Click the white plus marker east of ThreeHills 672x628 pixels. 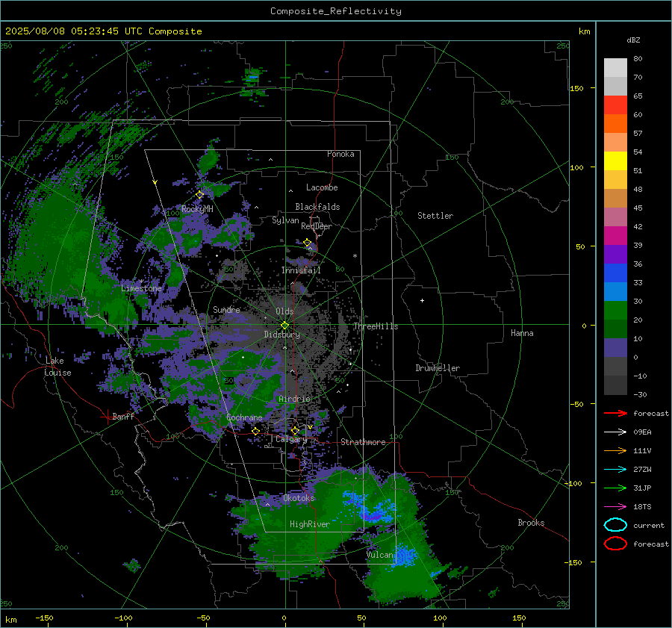click(x=422, y=300)
